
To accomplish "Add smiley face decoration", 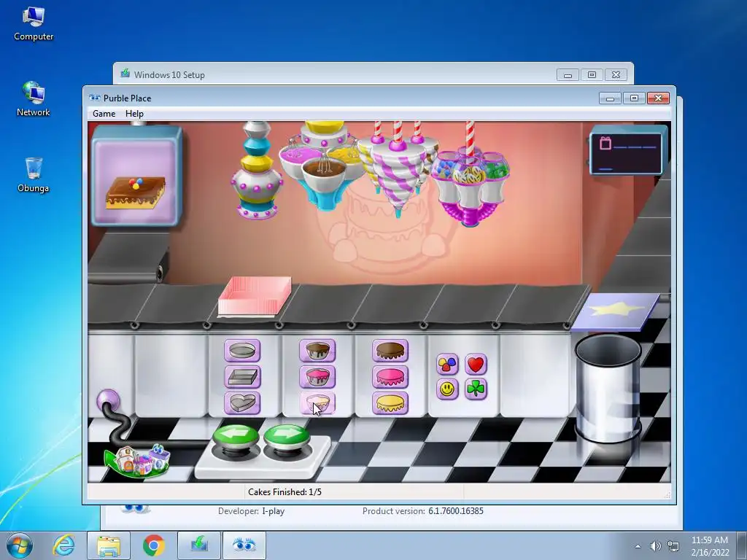I will tap(447, 389).
